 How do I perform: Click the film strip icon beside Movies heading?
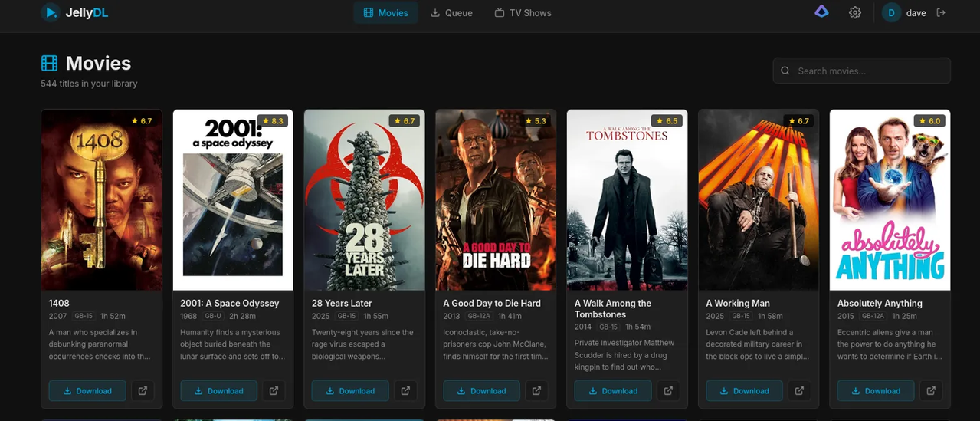tap(49, 63)
